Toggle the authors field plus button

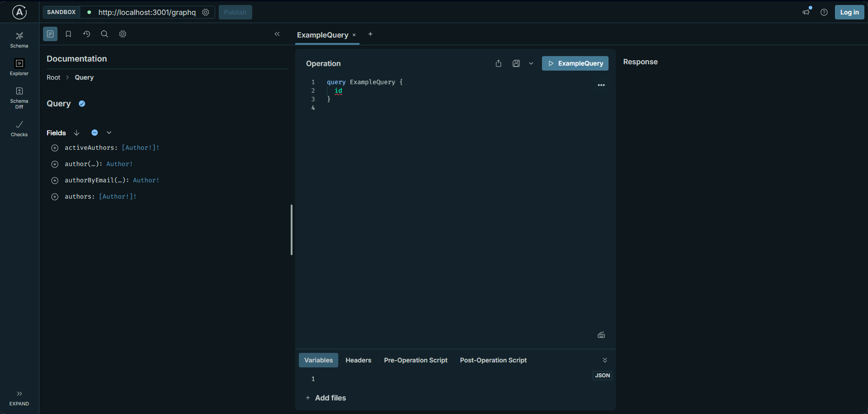coord(55,197)
